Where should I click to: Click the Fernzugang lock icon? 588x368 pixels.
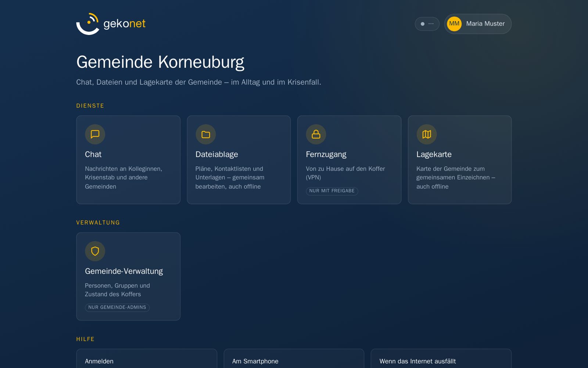coord(316,134)
